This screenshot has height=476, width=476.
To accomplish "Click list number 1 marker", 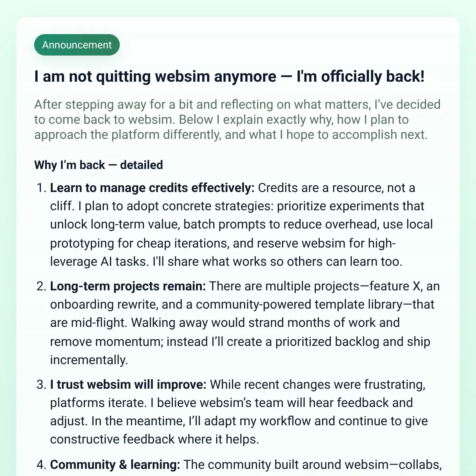I will (42, 188).
